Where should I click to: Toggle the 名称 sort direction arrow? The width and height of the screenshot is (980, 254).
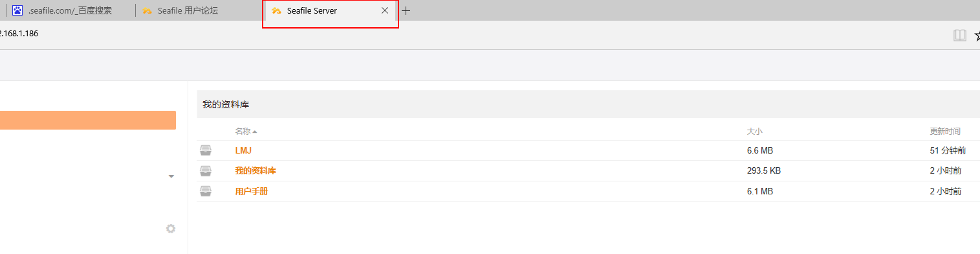[255, 132]
